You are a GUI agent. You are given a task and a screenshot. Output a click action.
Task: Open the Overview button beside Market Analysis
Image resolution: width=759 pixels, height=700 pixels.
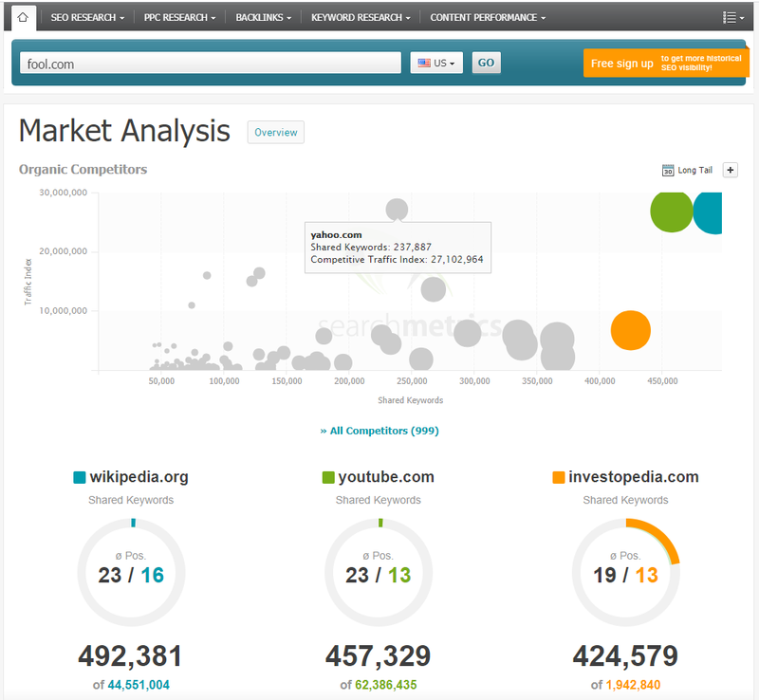(275, 132)
